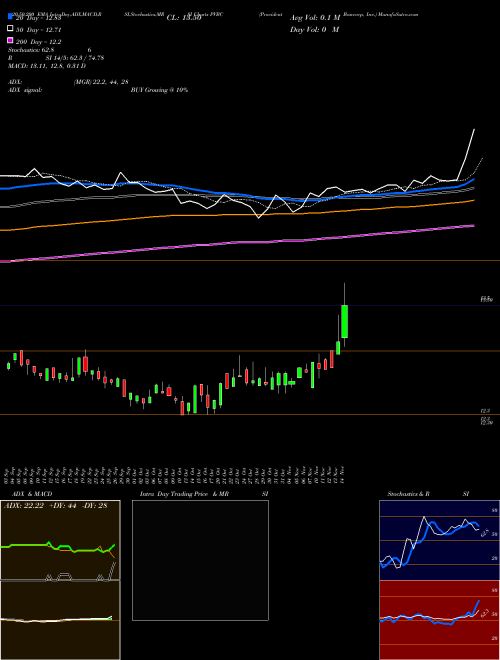Image resolution: width=500 pixels, height=660 pixels.
Task: Click the 'Stochastics: 62.8' reading
Action: (x=29, y=50)
